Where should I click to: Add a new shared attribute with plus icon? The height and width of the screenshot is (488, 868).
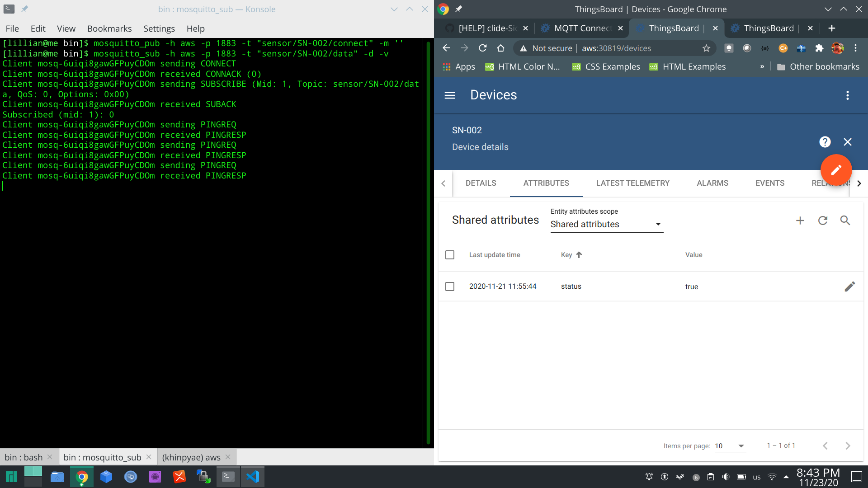(800, 221)
